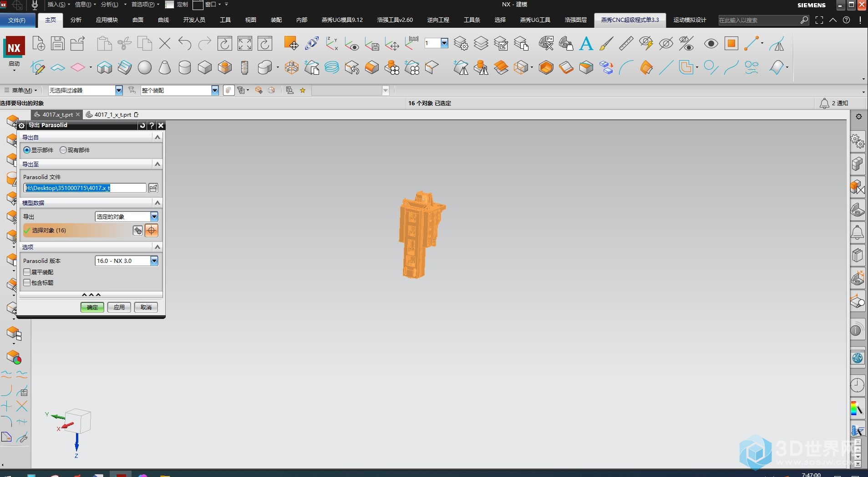The image size is (868, 477).
Task: Check the 展平装配 checkbox
Action: [x=27, y=272]
